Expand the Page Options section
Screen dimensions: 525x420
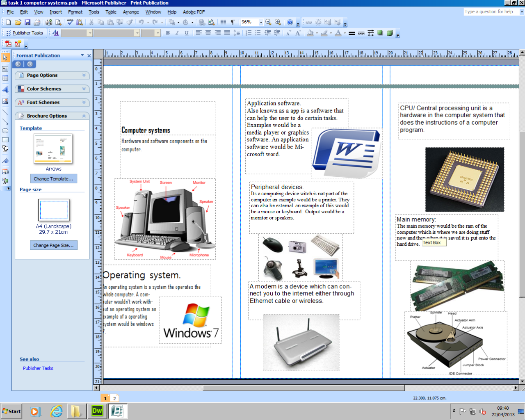point(52,75)
